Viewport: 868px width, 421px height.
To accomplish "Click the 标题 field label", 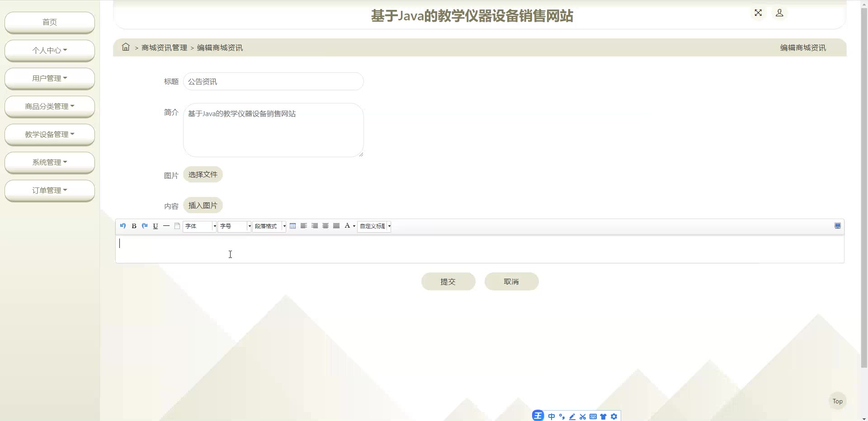I will tap(171, 81).
